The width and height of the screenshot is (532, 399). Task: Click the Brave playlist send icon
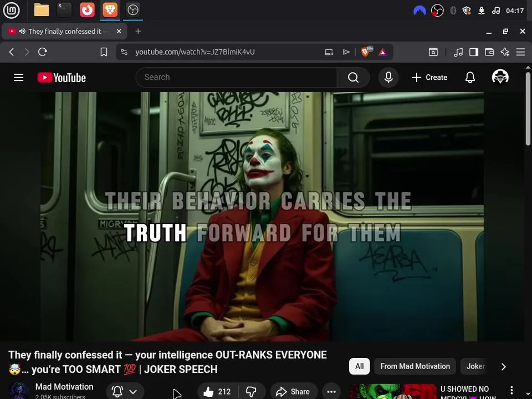(x=346, y=52)
